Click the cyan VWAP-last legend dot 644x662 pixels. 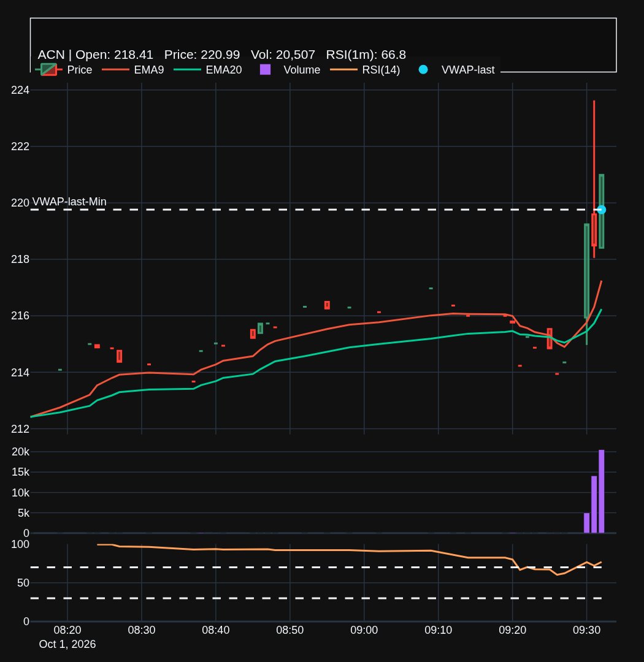tap(423, 70)
